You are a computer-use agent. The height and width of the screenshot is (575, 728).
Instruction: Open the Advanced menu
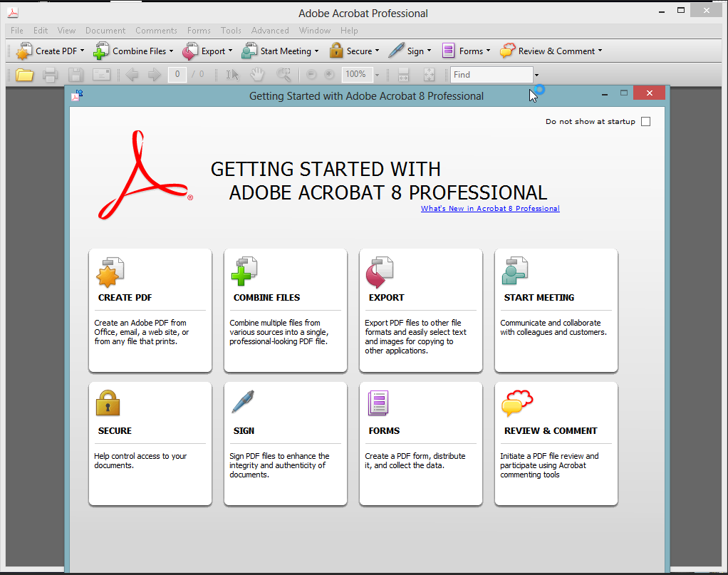pyautogui.click(x=270, y=31)
